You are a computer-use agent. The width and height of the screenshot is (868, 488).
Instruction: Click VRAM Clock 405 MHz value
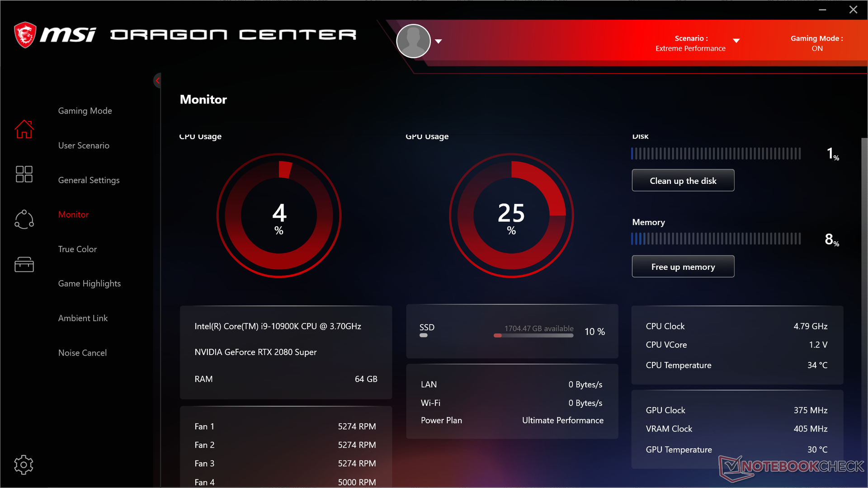(811, 429)
